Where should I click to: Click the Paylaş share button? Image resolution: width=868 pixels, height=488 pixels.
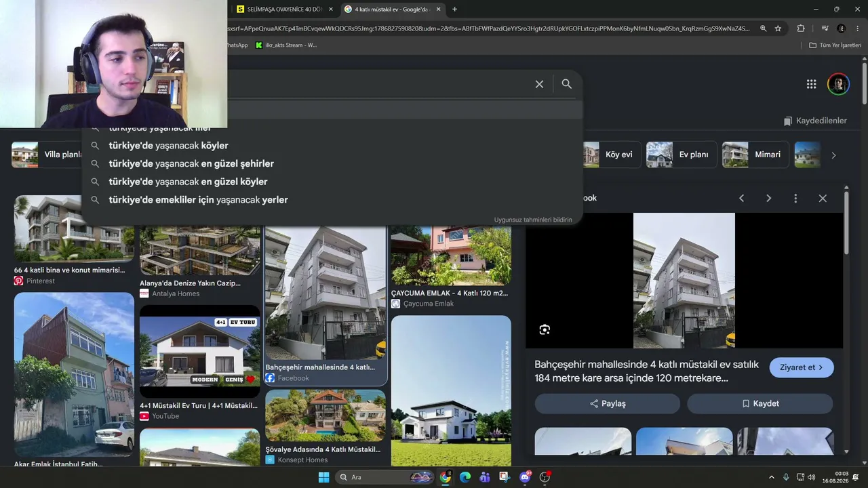coord(608,403)
